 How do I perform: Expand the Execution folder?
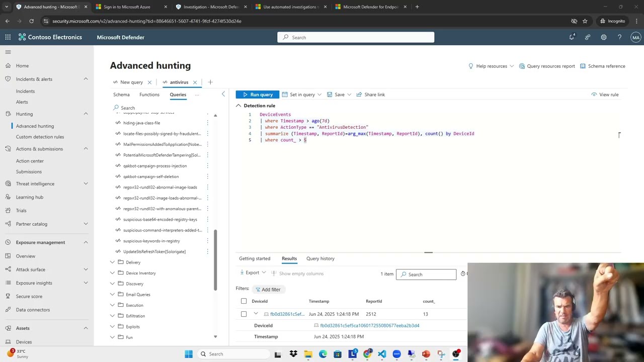tap(112, 305)
